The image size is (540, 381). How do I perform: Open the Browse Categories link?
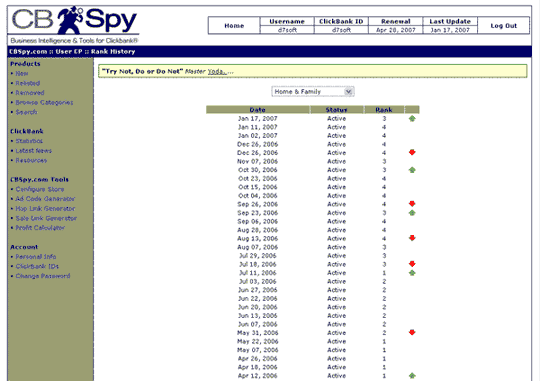[44, 102]
